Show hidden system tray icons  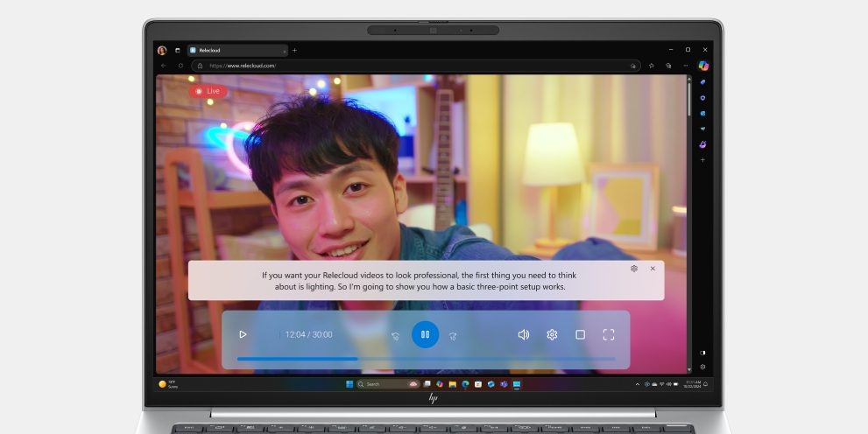click(x=637, y=384)
